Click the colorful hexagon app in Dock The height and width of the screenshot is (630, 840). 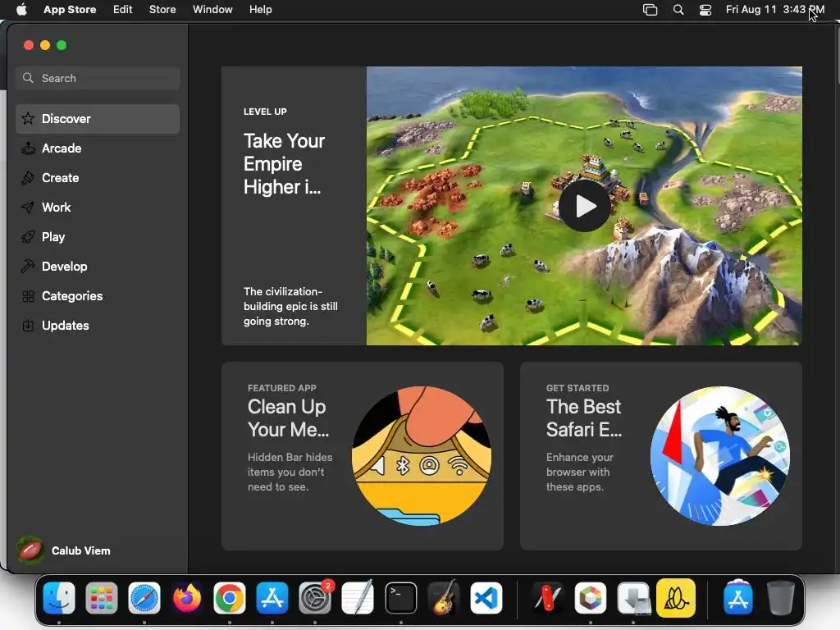tap(591, 598)
